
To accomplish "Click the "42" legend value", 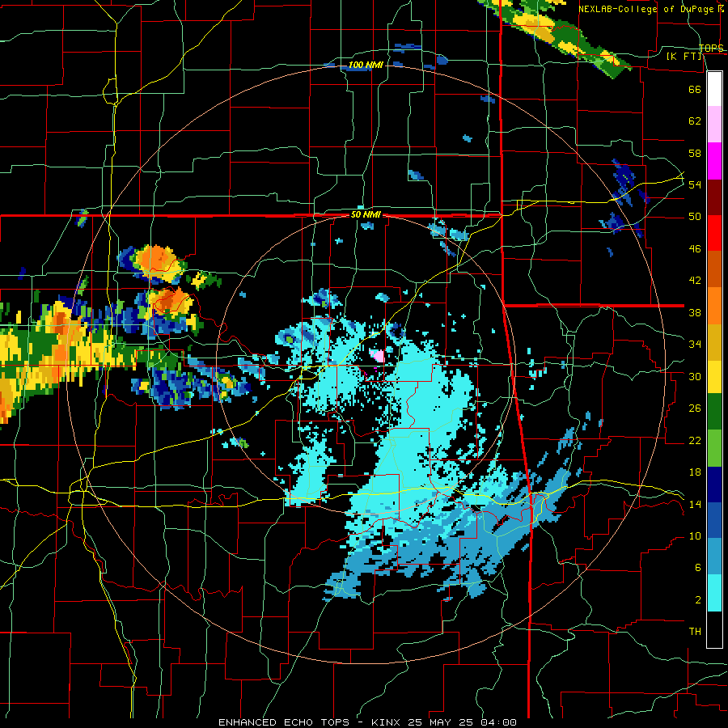I will (x=695, y=281).
